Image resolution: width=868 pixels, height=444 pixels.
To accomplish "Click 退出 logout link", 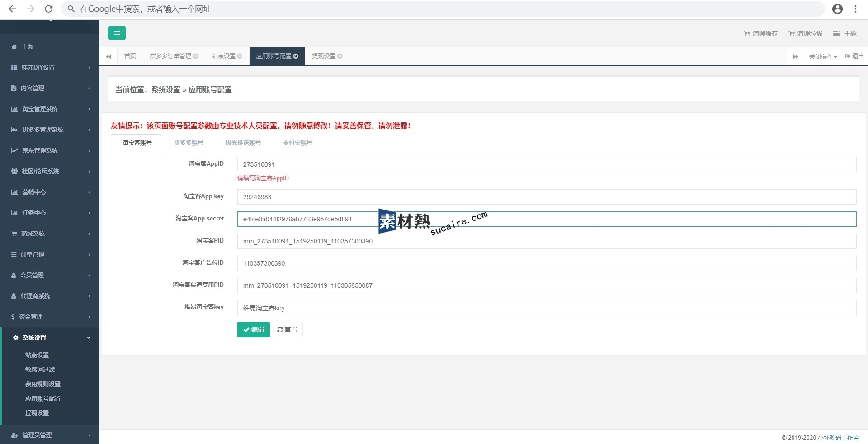I will click(854, 56).
